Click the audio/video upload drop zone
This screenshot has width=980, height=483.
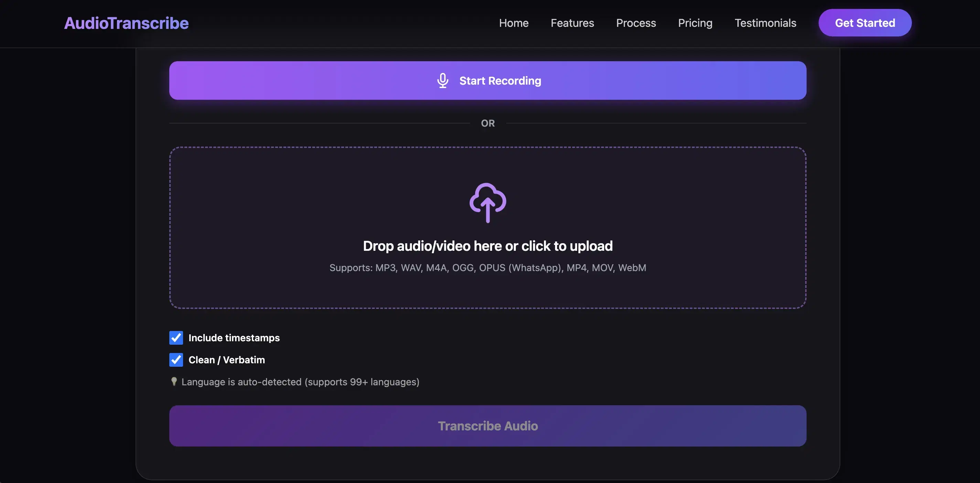pos(487,228)
